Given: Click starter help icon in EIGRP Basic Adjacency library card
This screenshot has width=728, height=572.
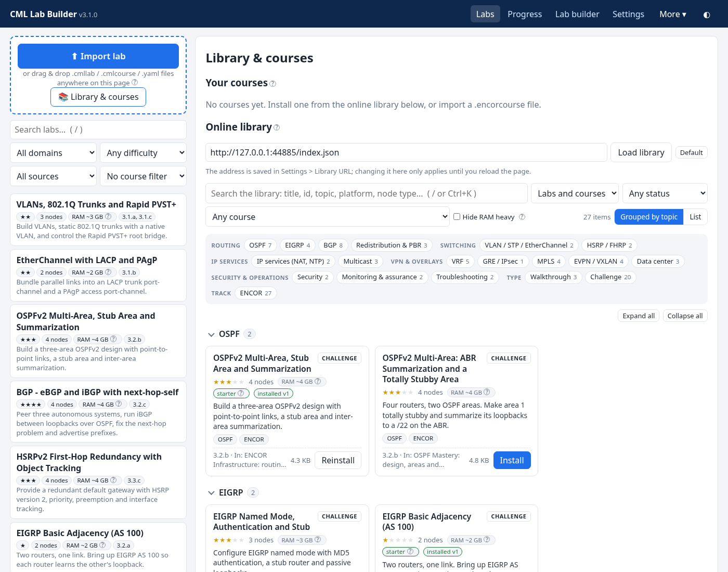Looking at the screenshot, I should click(410, 551).
